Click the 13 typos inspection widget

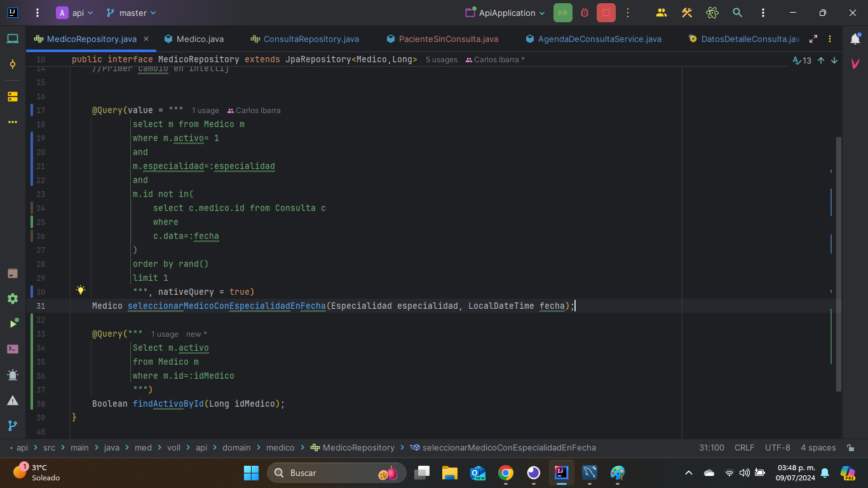(x=802, y=60)
